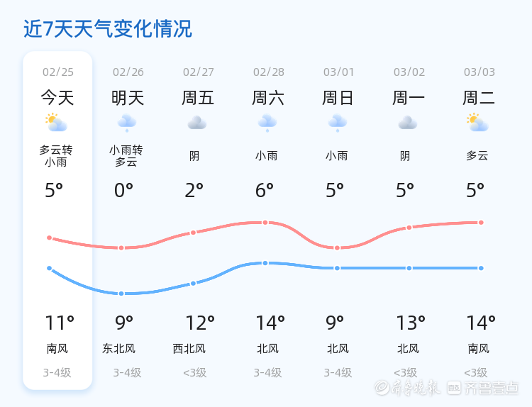Click the 东北风 wind direction label
Screen dimensions: 532x407
(x=118, y=349)
